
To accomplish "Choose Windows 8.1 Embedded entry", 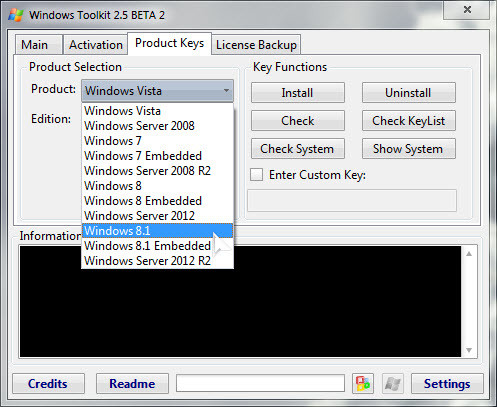I will coord(157,246).
